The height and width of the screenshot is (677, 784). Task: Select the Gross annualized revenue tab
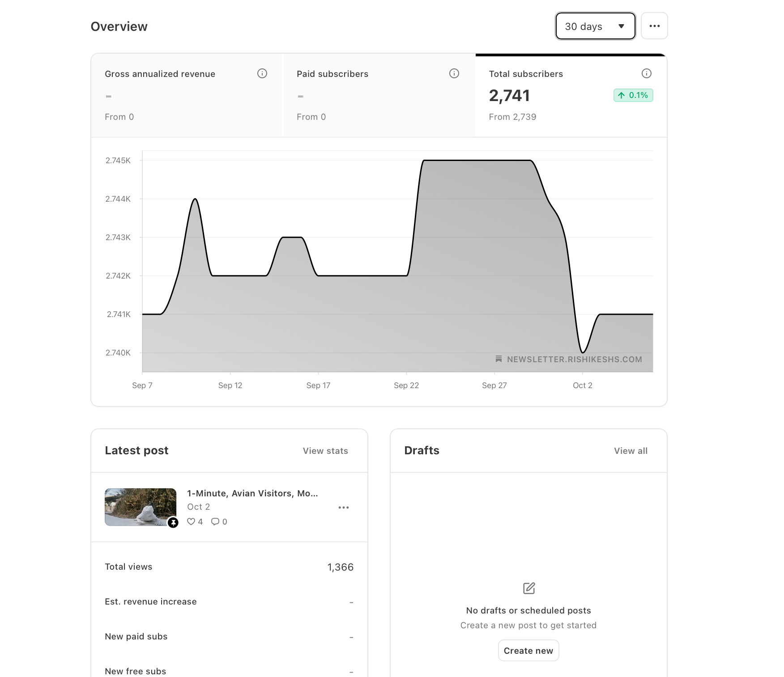(187, 95)
